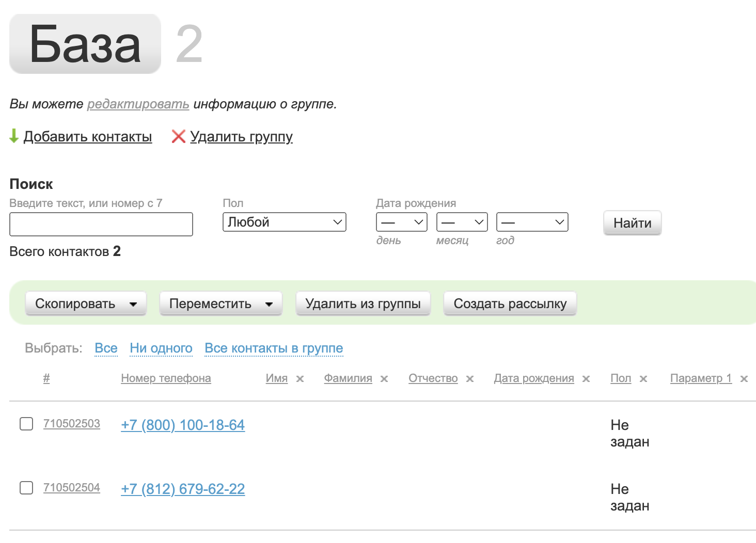Sort by the # column header
The width and height of the screenshot is (756, 543).
(46, 378)
